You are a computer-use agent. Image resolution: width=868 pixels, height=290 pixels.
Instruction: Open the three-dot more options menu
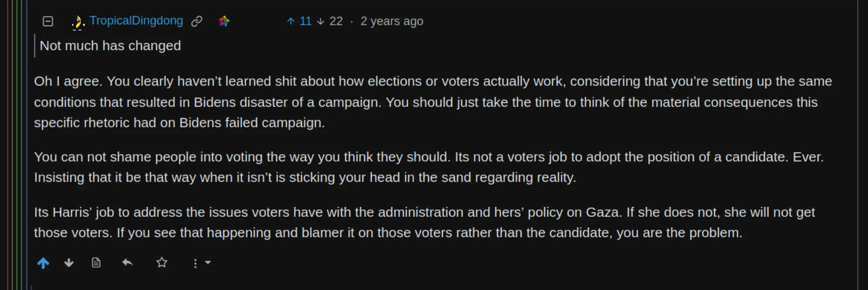coord(195,263)
